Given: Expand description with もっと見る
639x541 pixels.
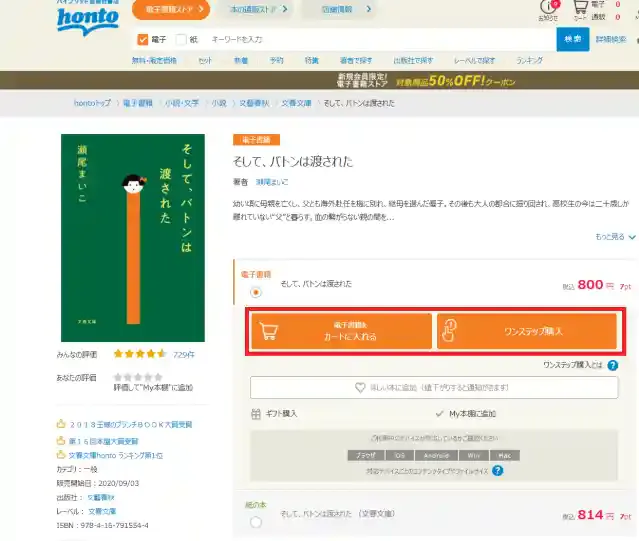Looking at the screenshot, I should click(615, 237).
